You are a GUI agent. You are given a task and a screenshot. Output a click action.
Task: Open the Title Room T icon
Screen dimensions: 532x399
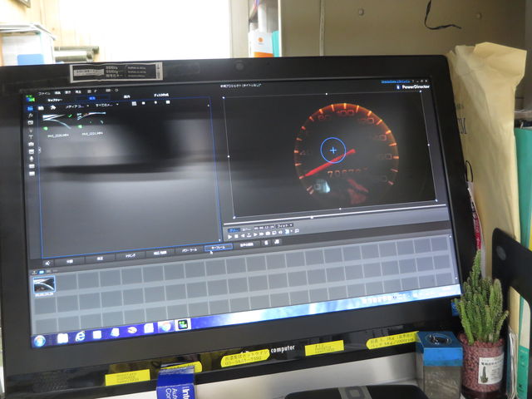pos(31,137)
